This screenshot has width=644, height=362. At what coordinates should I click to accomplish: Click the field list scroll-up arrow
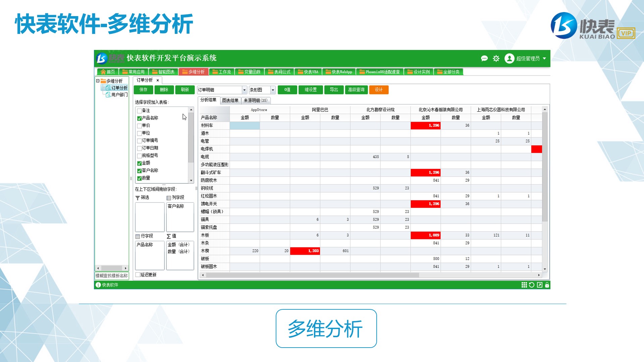191,110
